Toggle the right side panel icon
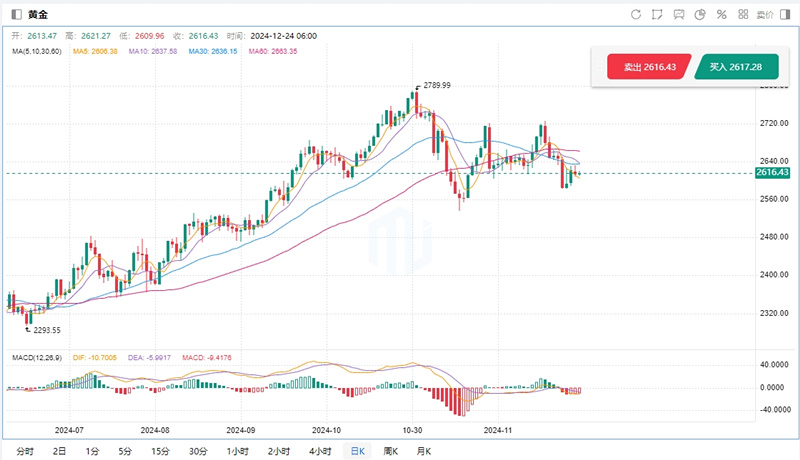The image size is (800, 460). (x=787, y=14)
